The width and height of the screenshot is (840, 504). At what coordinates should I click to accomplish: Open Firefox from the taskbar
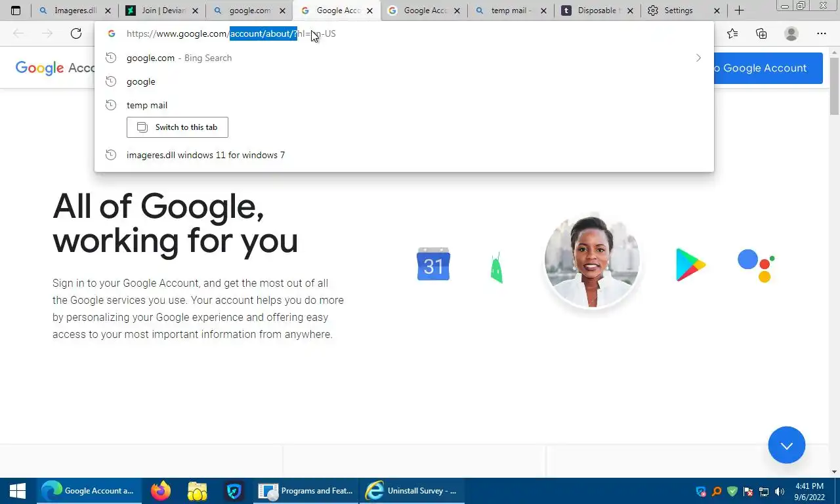point(161,490)
